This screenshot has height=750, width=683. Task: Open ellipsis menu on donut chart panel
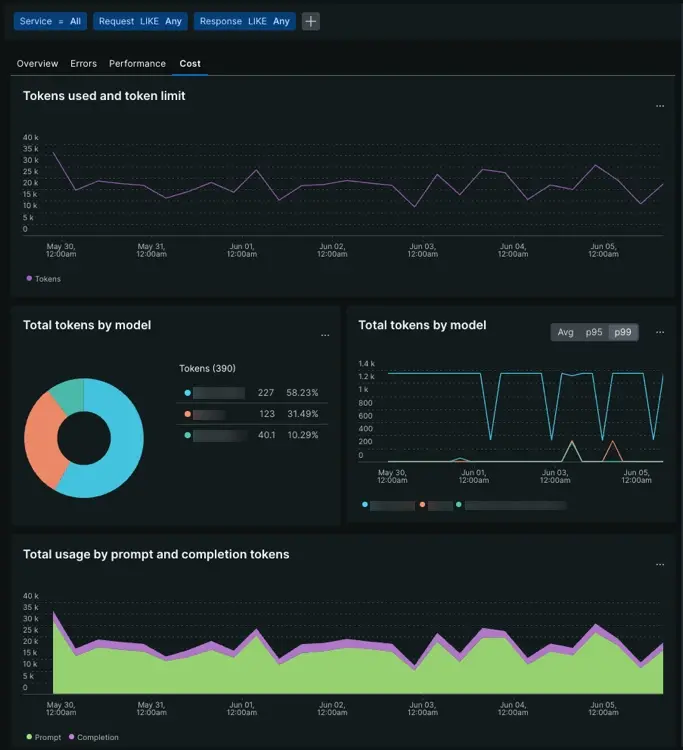324,336
